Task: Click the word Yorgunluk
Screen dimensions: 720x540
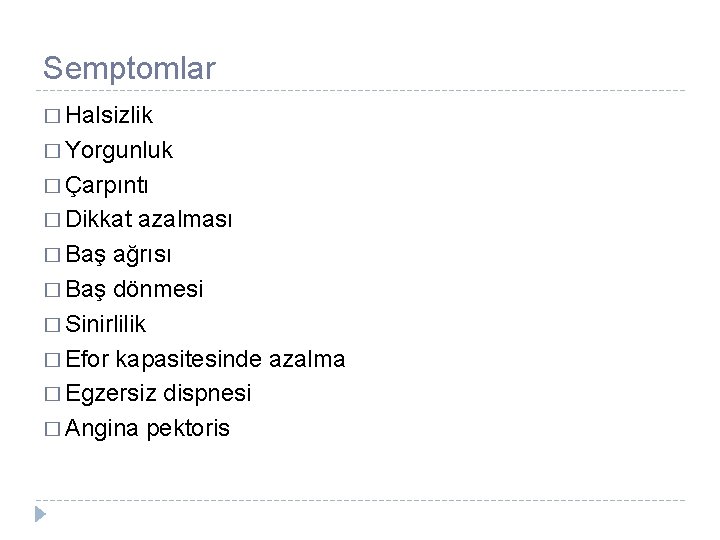Action: point(119,151)
